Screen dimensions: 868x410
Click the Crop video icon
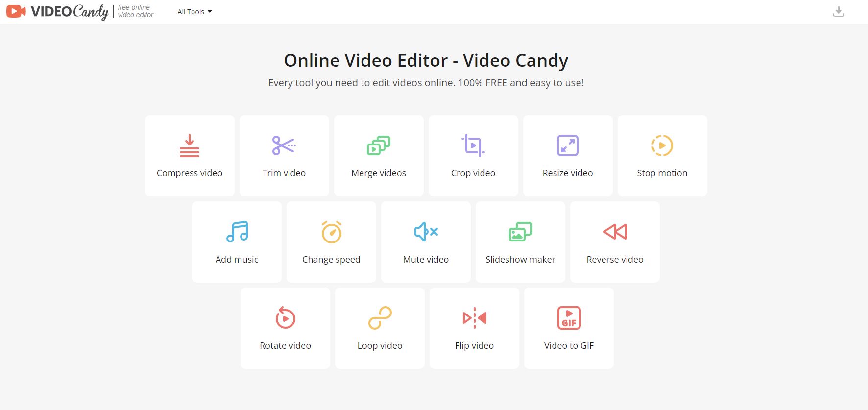(x=473, y=145)
